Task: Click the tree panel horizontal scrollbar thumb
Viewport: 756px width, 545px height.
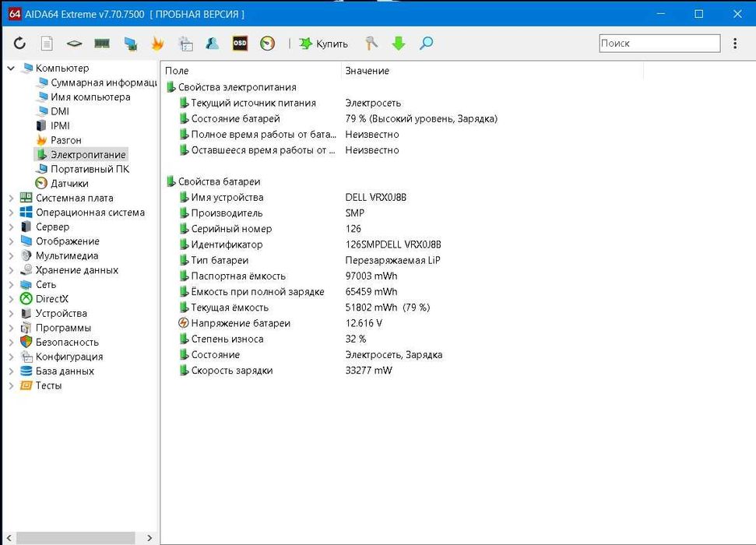Action: click(76, 538)
